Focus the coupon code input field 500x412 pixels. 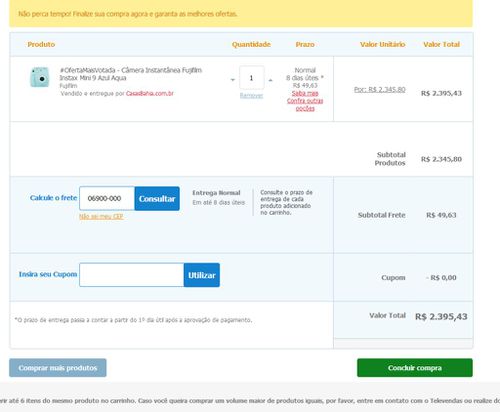pyautogui.click(x=132, y=275)
